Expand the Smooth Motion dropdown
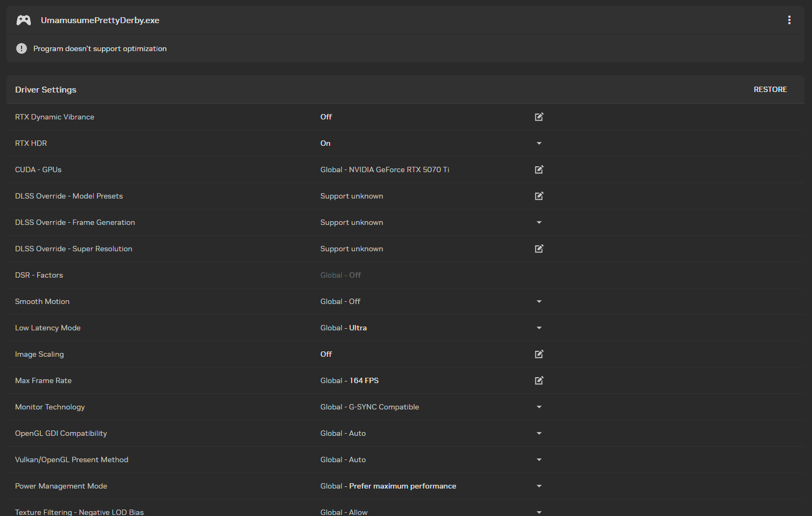 [x=539, y=301]
